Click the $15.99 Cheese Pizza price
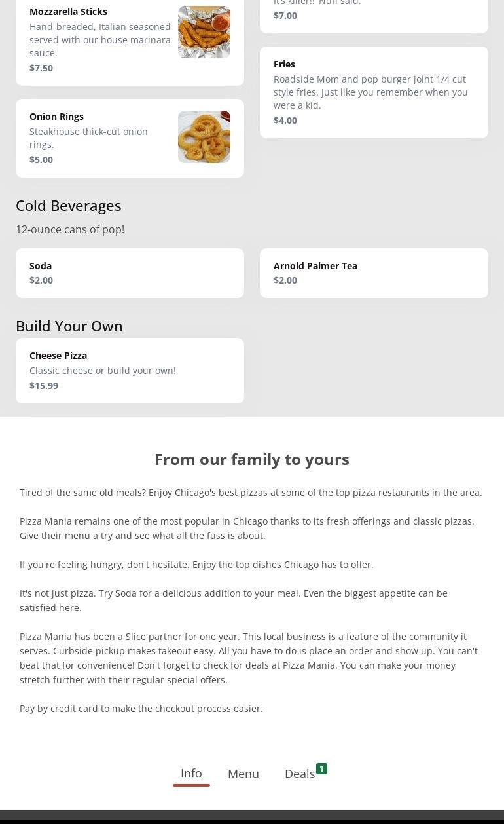The image size is (504, 824). [x=44, y=386]
